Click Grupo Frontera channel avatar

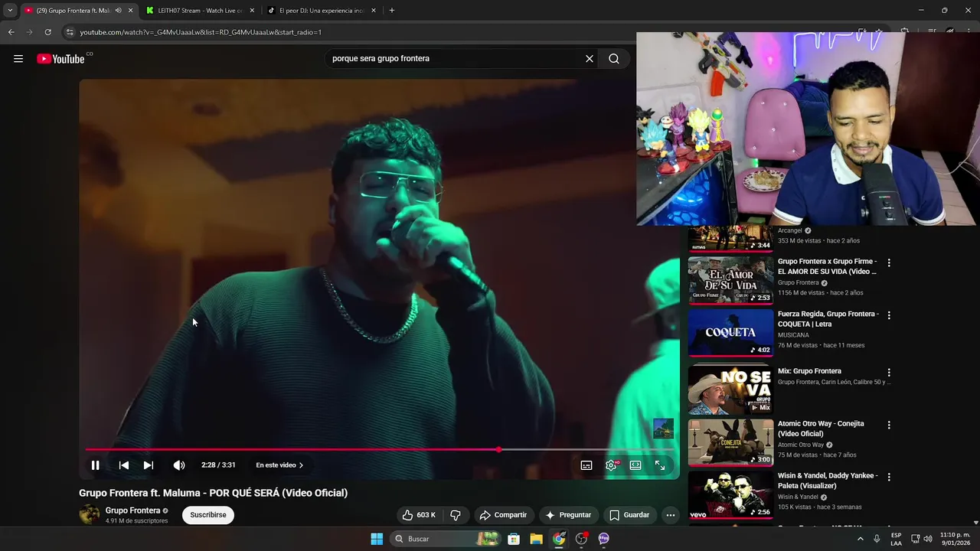[90, 515]
